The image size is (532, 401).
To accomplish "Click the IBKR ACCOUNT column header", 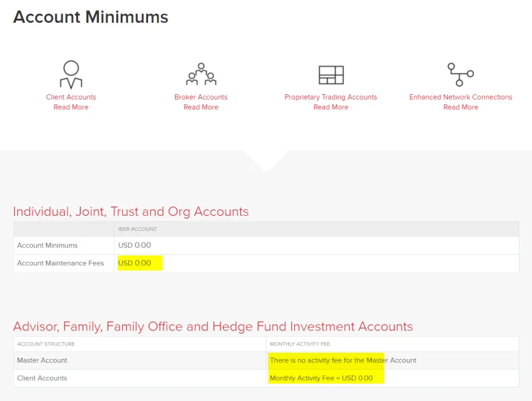I will click(x=138, y=229).
